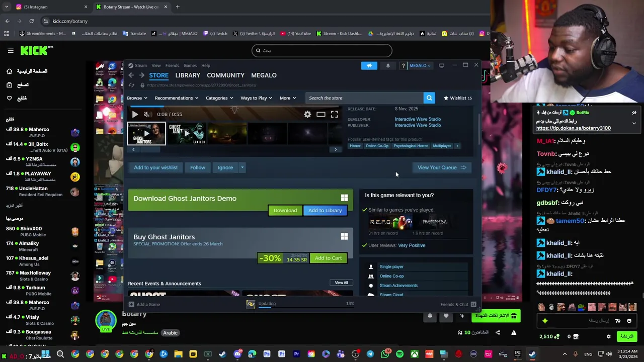Open Spotify from the Windows taskbar
The height and width of the screenshot is (362, 644).
399,354
